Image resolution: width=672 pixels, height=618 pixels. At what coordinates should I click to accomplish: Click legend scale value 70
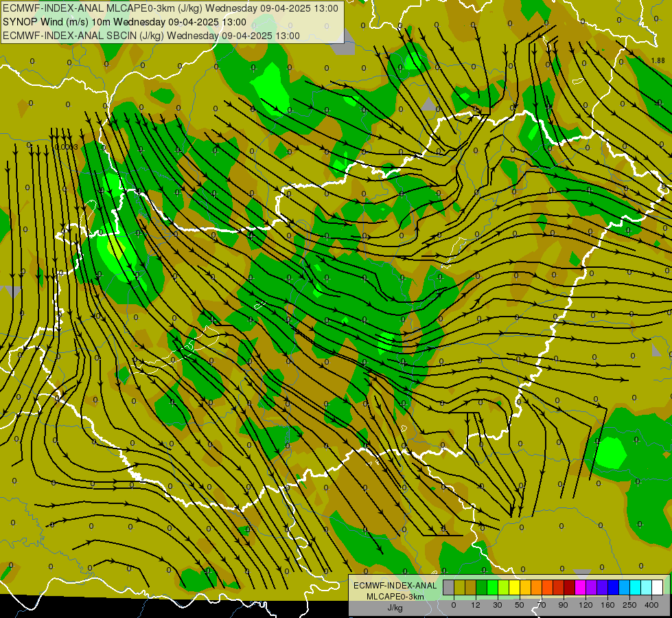pyautogui.click(x=542, y=605)
